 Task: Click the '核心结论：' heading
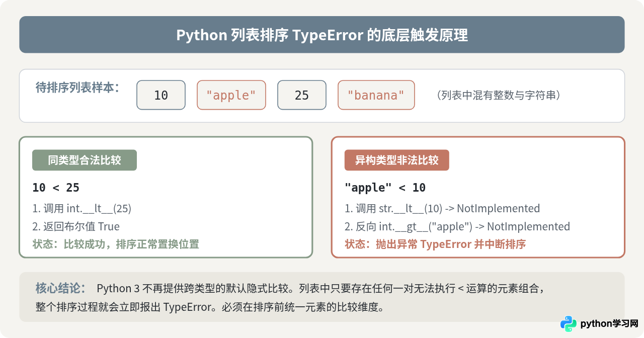pyautogui.click(x=61, y=289)
